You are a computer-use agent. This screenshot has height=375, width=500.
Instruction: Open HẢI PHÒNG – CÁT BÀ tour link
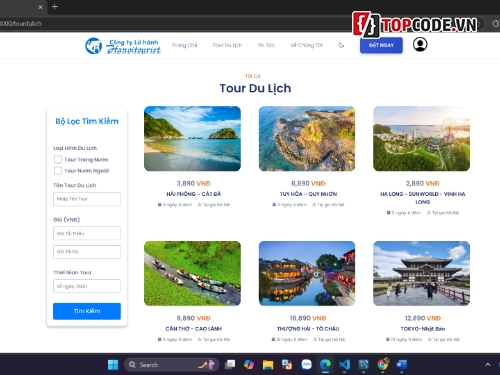click(193, 194)
